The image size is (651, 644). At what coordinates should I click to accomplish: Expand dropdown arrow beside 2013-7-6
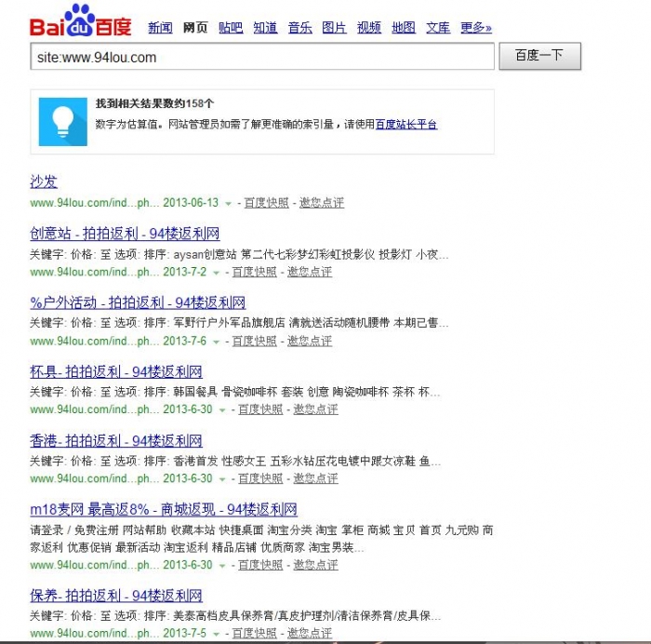pos(216,342)
